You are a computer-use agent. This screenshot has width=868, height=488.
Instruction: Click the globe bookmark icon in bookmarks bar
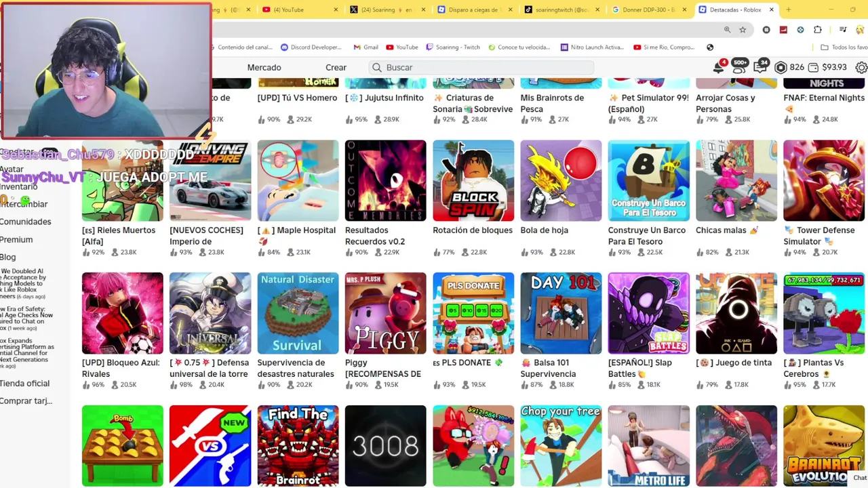pyautogui.click(x=710, y=47)
